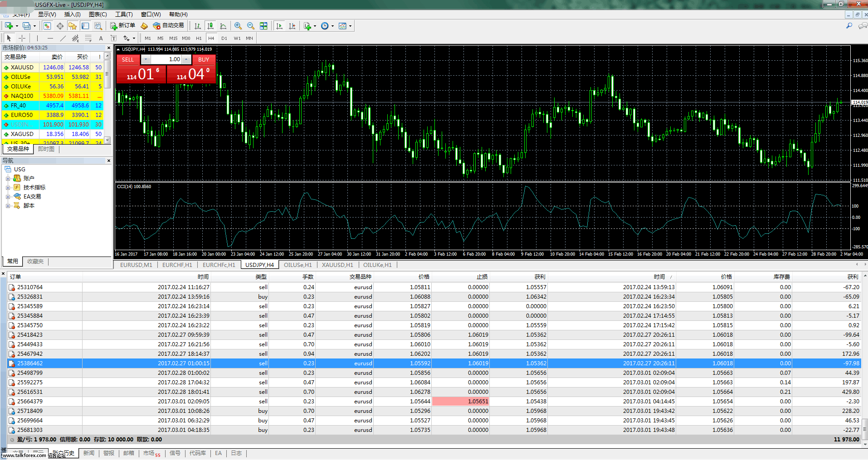Click the Periods clock icon
This screenshot has width=868, height=460.
[x=325, y=26]
